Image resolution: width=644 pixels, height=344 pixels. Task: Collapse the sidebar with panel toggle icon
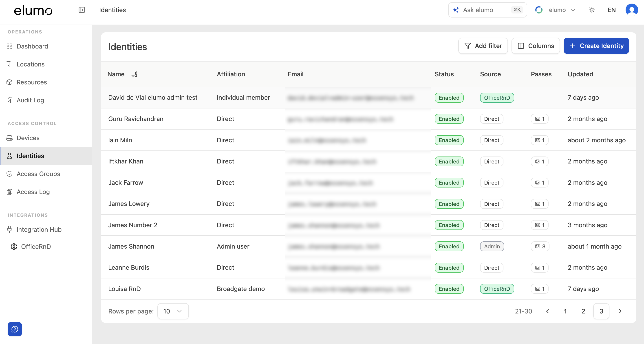coord(82,10)
